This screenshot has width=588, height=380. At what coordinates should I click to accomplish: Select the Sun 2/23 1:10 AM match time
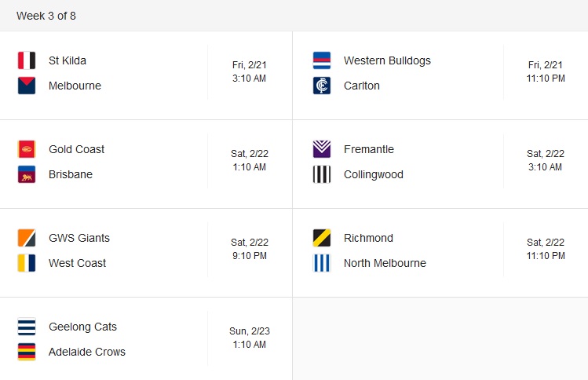click(249, 338)
